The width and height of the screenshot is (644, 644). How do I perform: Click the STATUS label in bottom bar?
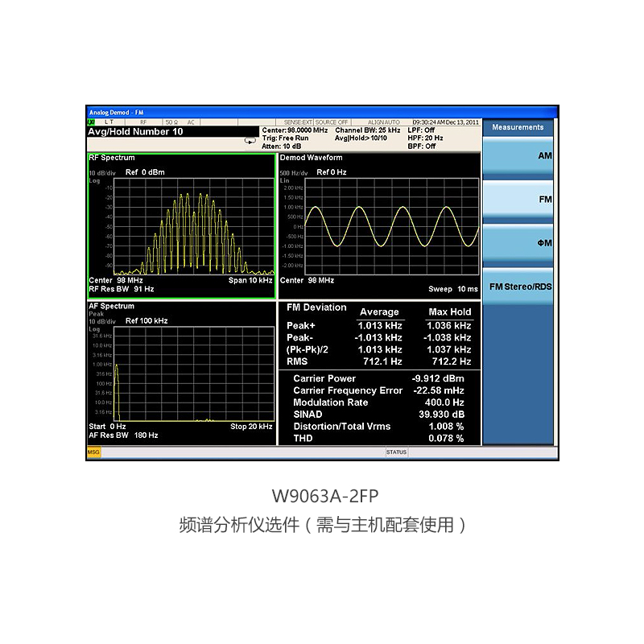[x=396, y=452]
